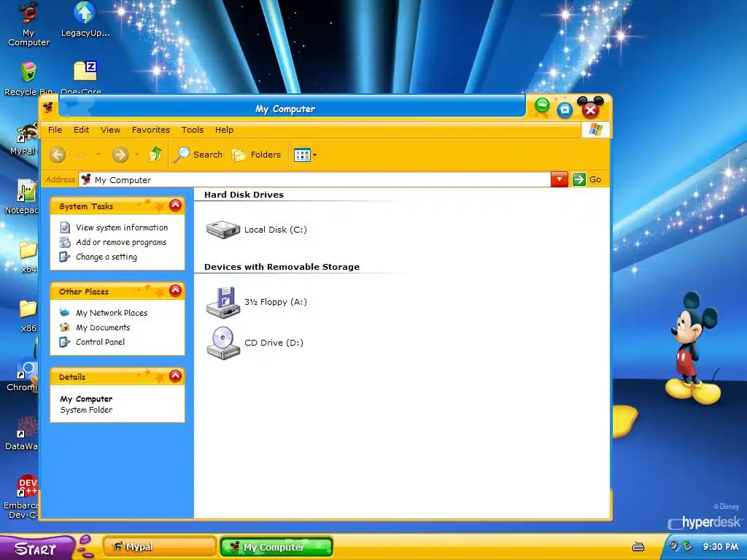Open the Edit menu
Screen dimensions: 747x560
81,130
